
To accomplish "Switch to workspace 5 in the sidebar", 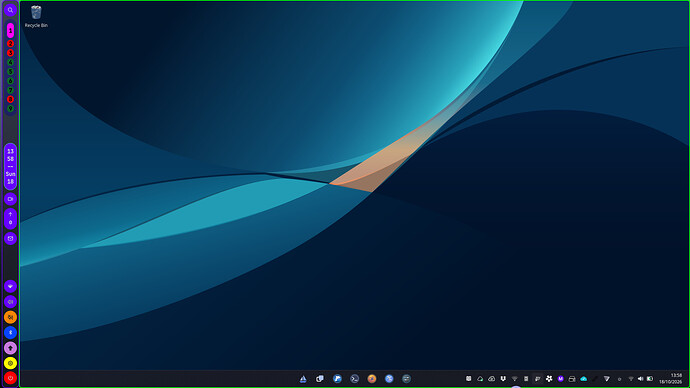I will click(10, 71).
